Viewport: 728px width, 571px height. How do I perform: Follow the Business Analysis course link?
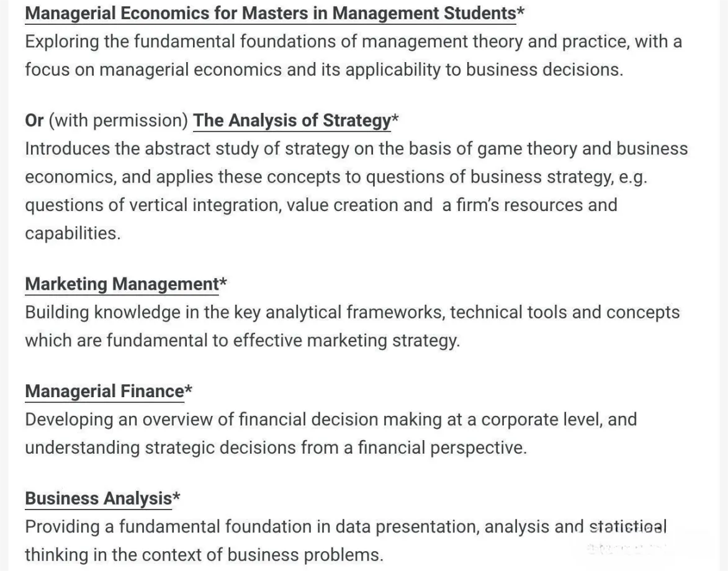click(x=98, y=498)
